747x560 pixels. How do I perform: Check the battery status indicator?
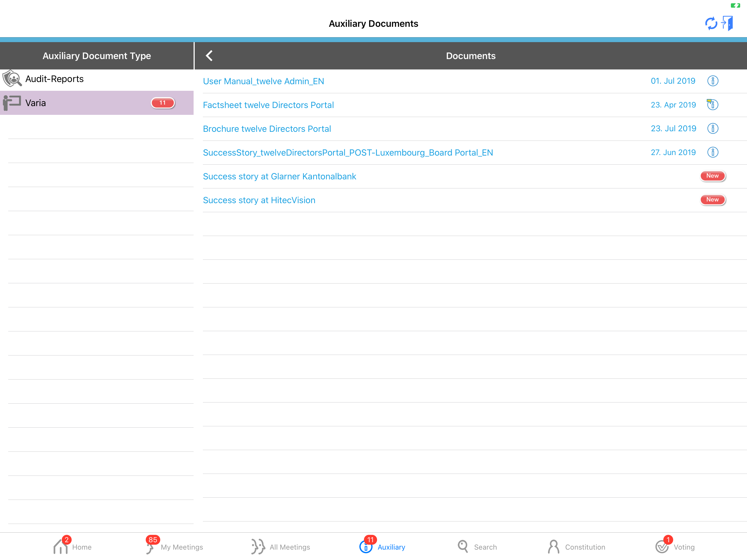[735, 5]
